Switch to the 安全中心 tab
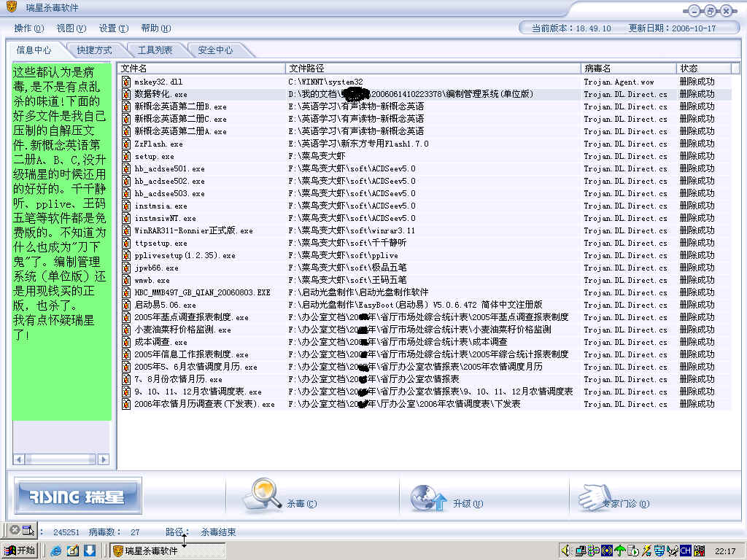This screenshot has width=747, height=560. [x=215, y=50]
